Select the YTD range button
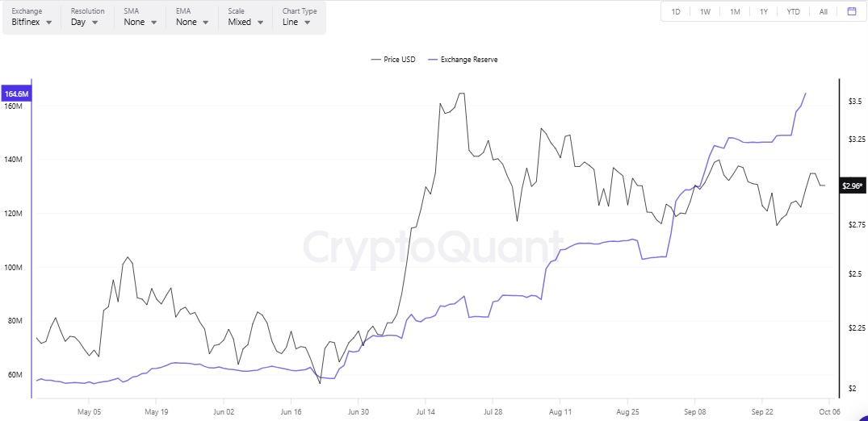The image size is (868, 421). [x=794, y=11]
